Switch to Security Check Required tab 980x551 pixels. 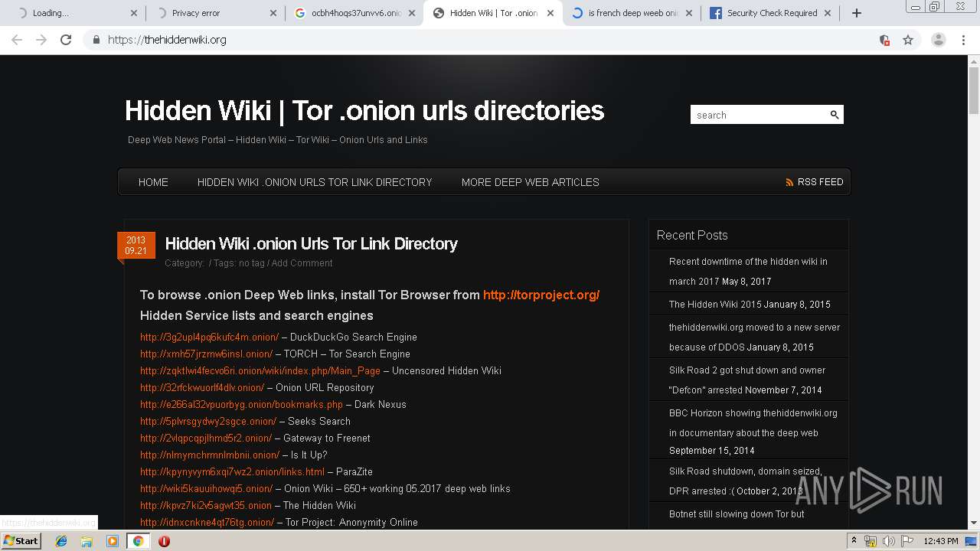coord(771,13)
